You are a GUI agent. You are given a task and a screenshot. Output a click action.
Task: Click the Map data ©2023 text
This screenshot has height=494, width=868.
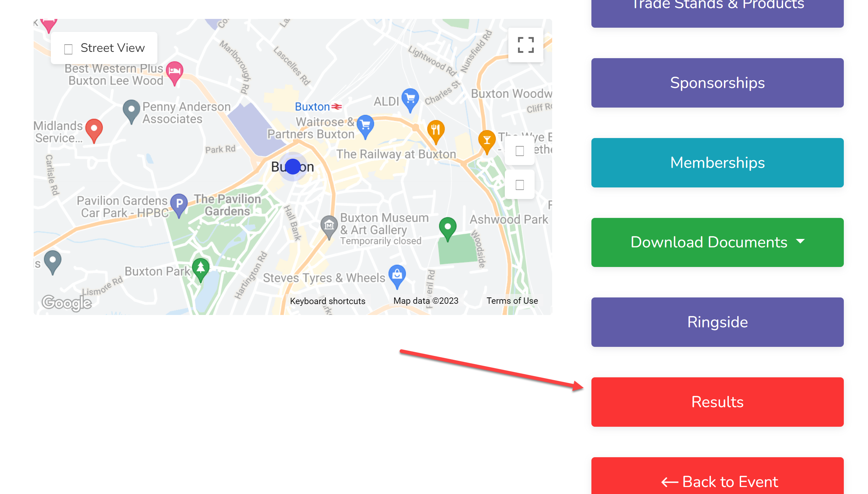pos(426,301)
